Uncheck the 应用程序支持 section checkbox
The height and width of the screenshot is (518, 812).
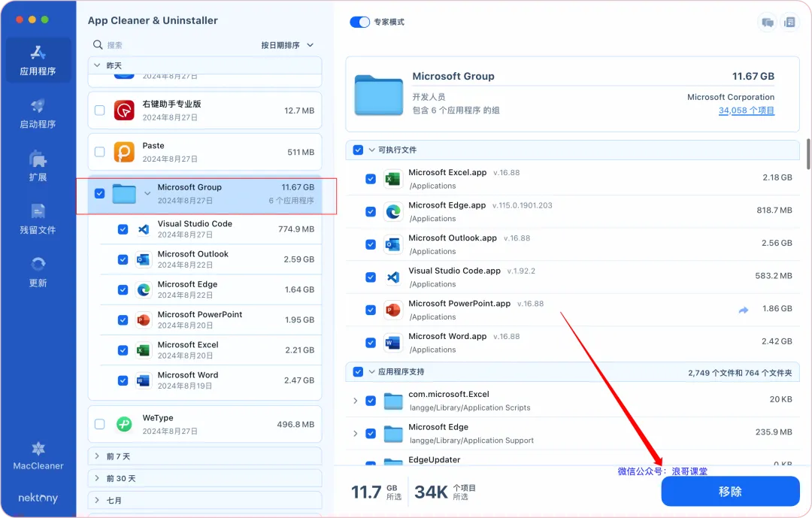click(x=358, y=371)
